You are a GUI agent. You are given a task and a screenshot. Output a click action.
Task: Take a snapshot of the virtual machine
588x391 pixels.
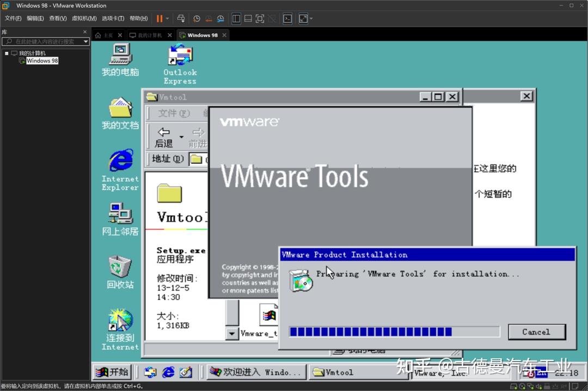[x=197, y=18]
